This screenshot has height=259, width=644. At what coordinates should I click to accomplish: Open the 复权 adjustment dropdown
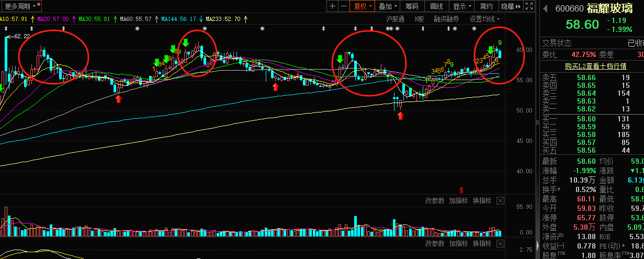click(x=363, y=6)
